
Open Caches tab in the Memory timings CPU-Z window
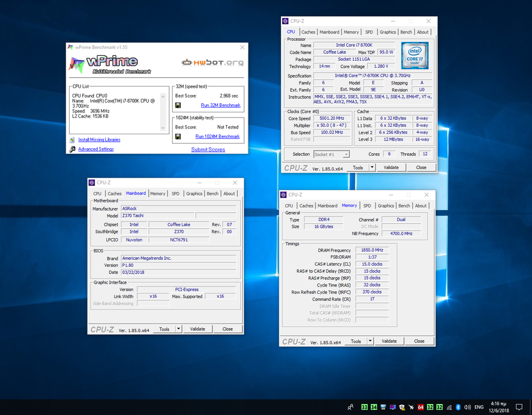306,206
